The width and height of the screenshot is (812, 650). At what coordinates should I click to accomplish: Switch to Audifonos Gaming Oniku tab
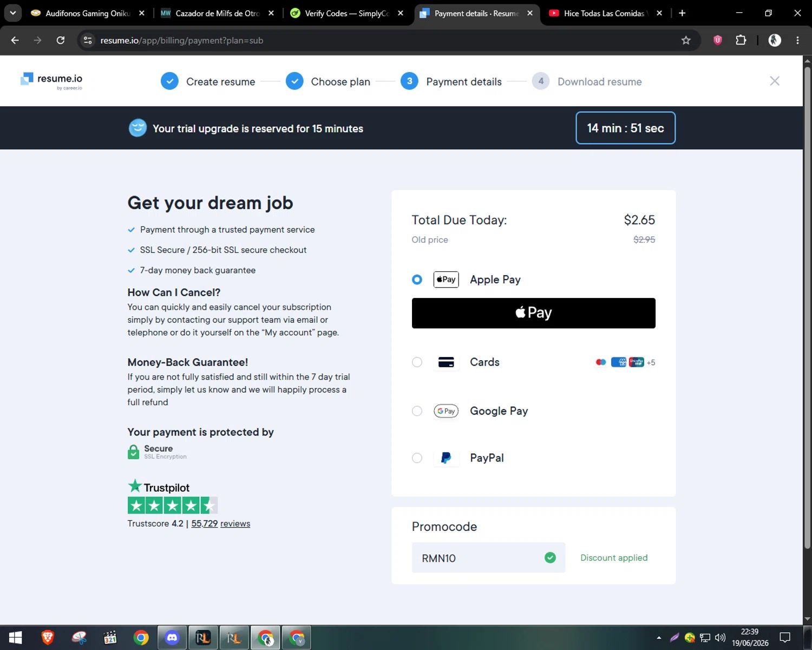[87, 13]
